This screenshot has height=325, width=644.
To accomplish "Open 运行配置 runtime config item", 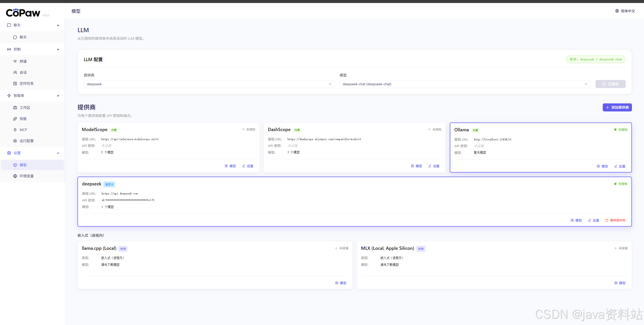I will pos(26,141).
